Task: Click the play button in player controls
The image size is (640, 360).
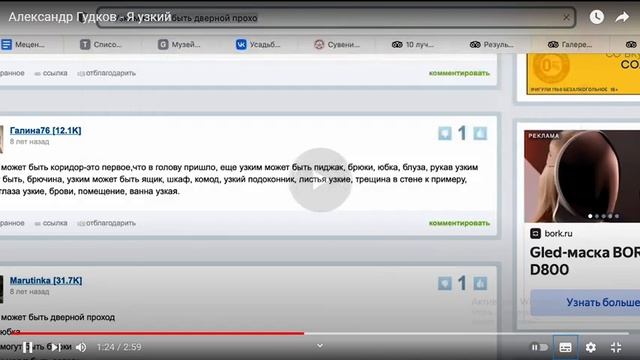Action: point(27,347)
